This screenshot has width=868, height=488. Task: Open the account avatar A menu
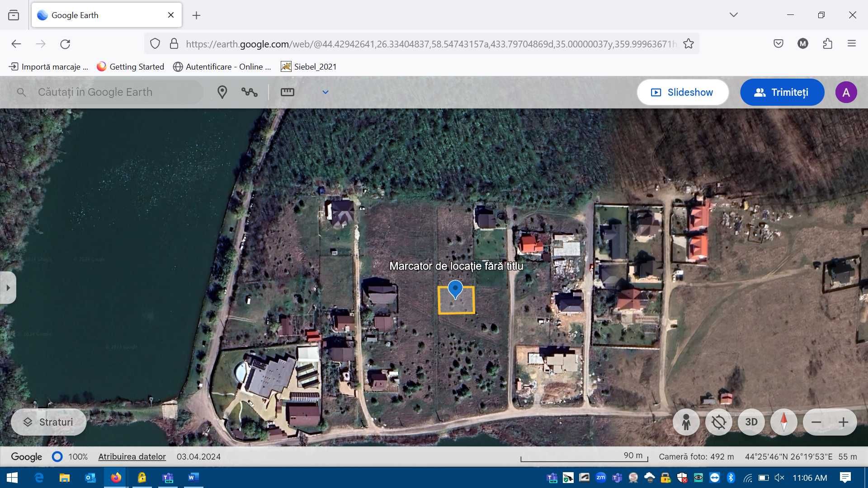846,92
